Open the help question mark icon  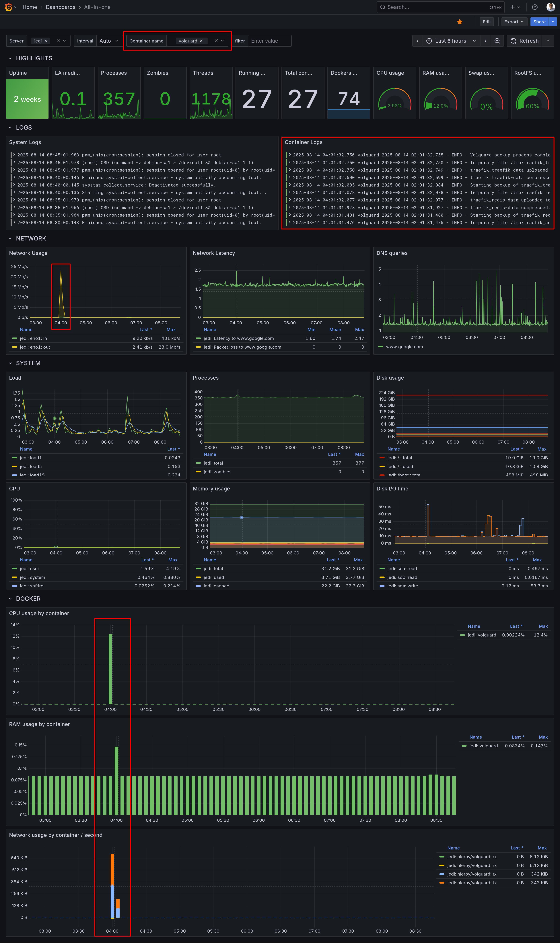pos(534,7)
